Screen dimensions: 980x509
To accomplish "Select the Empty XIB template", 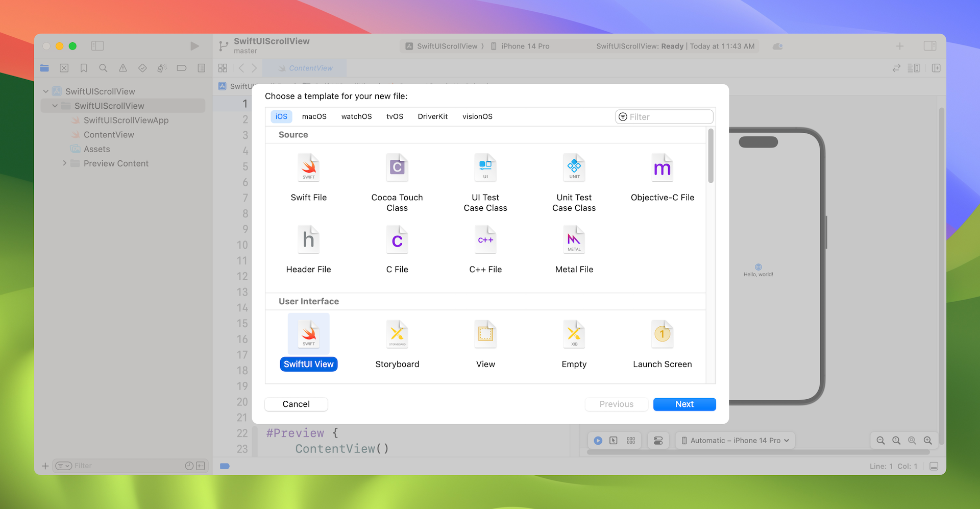I will (x=574, y=344).
